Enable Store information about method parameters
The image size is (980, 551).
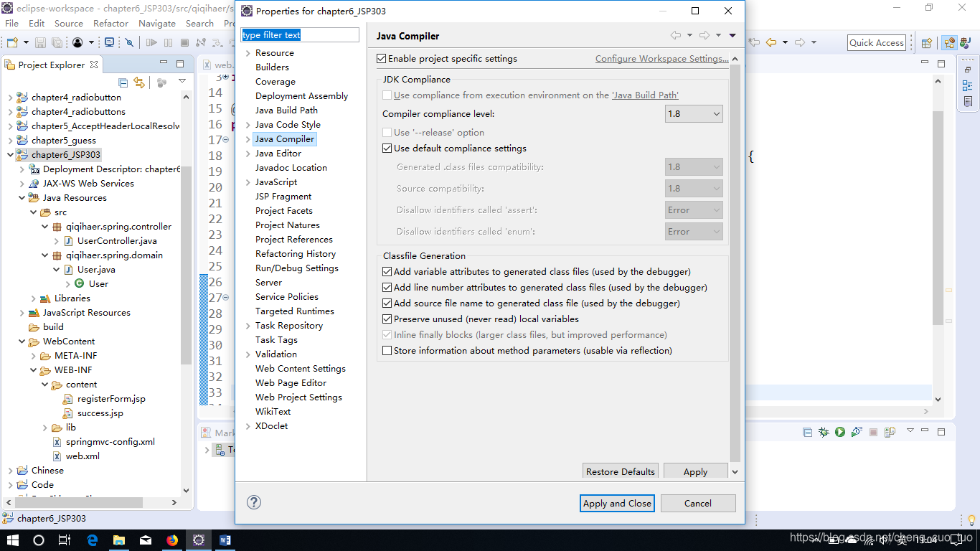coord(387,351)
